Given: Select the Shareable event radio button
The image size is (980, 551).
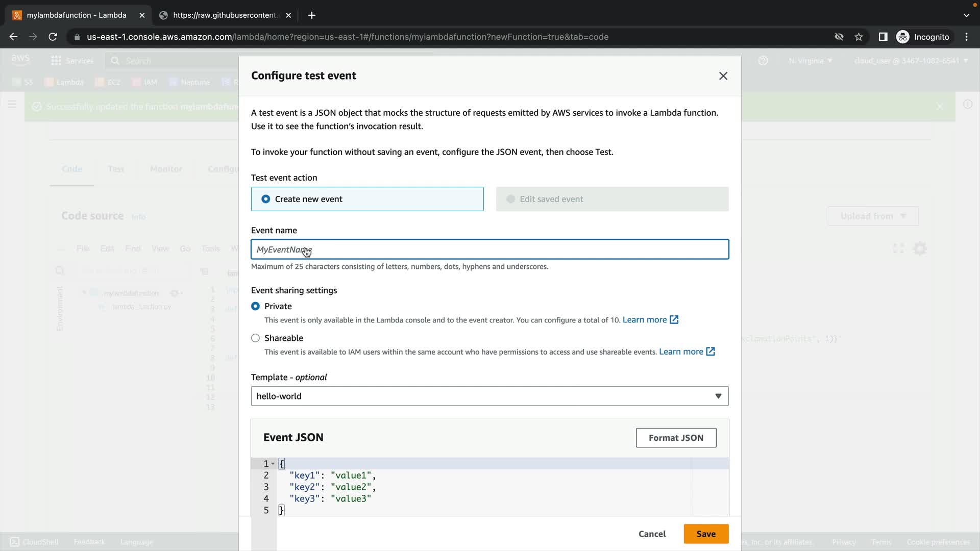Looking at the screenshot, I should (x=255, y=338).
